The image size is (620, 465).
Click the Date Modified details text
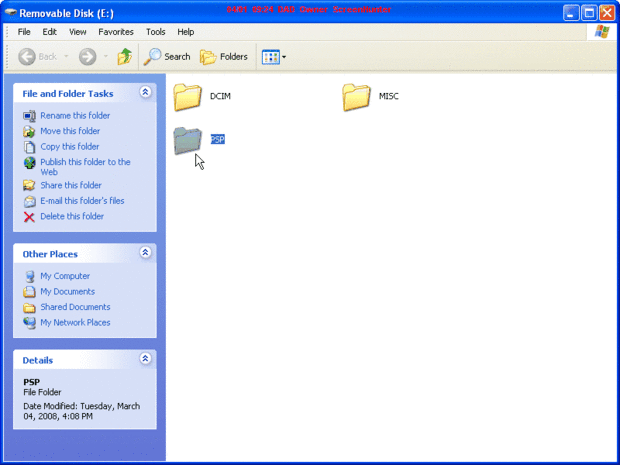tap(81, 411)
